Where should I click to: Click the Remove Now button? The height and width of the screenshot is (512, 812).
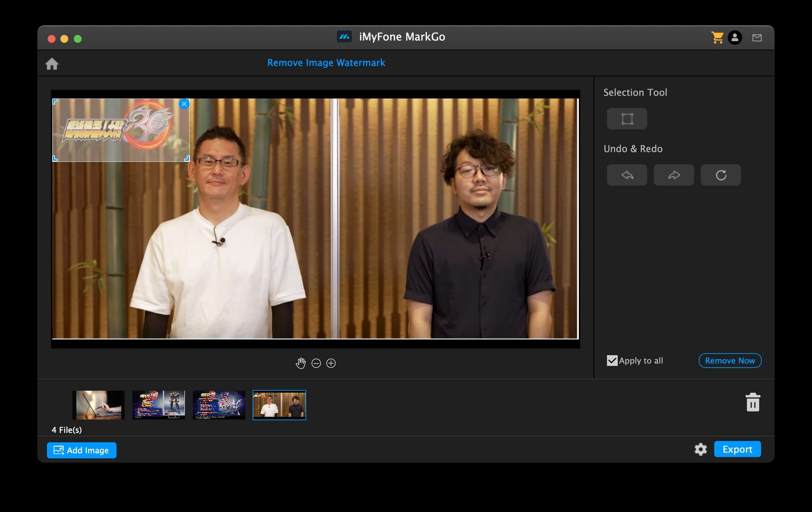click(730, 361)
